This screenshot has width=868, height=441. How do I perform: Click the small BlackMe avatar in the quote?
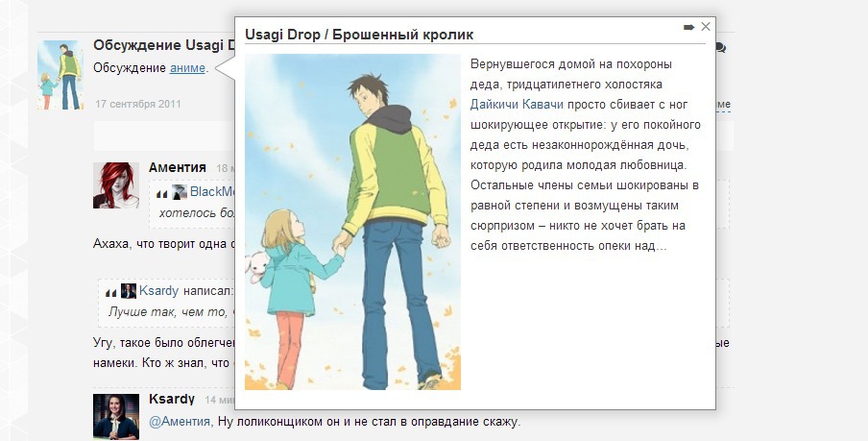pos(180,192)
